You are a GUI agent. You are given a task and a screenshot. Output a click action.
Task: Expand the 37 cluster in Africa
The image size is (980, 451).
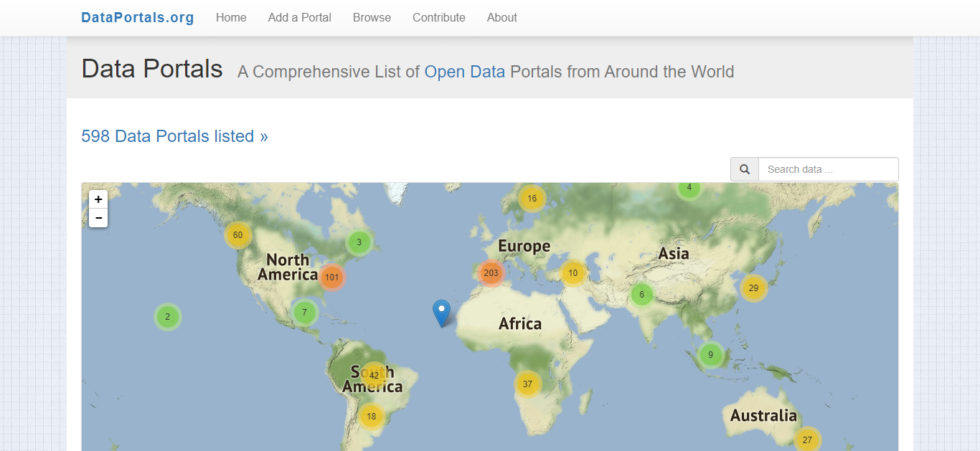click(x=527, y=384)
